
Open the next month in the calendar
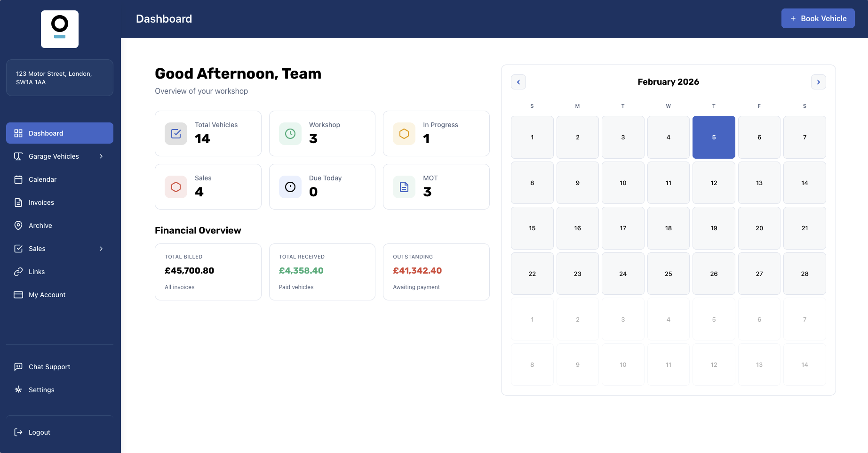(x=819, y=82)
